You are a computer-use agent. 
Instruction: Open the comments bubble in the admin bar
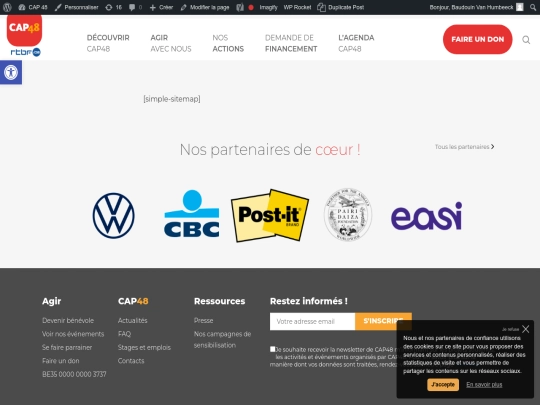click(135, 7)
